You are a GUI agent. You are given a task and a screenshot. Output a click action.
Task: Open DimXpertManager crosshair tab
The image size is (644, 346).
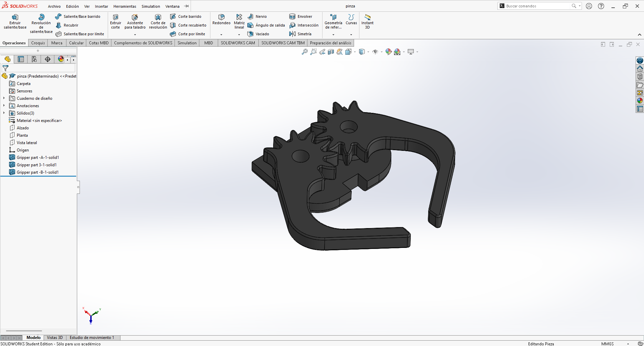click(48, 59)
